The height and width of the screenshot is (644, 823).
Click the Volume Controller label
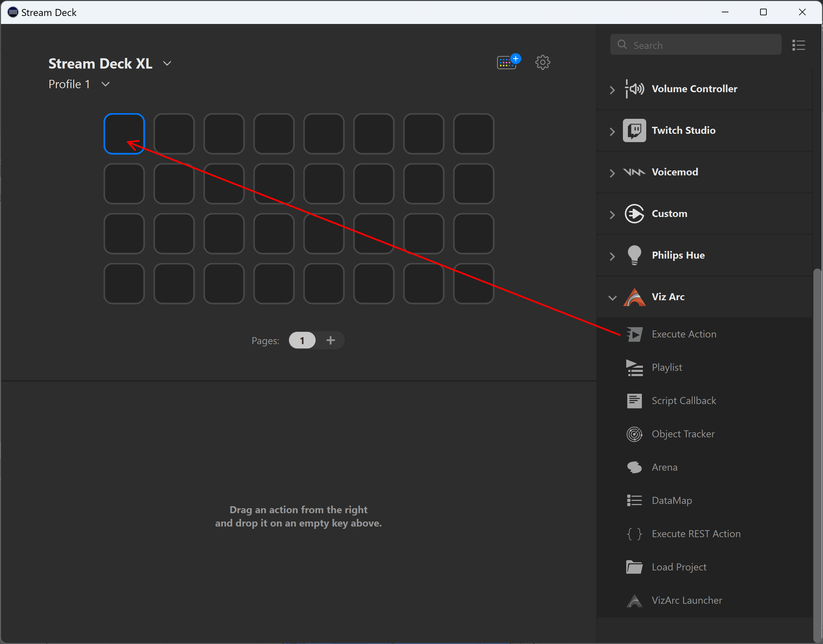(694, 89)
